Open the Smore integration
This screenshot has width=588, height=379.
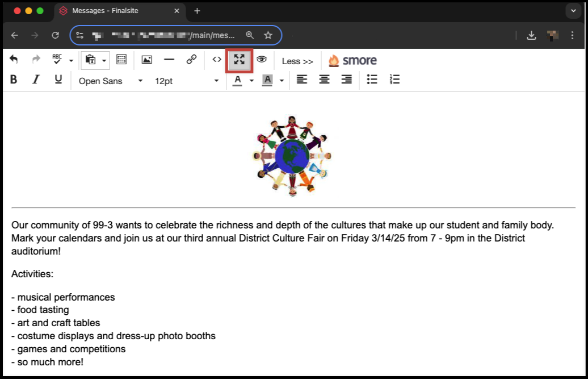coord(352,61)
